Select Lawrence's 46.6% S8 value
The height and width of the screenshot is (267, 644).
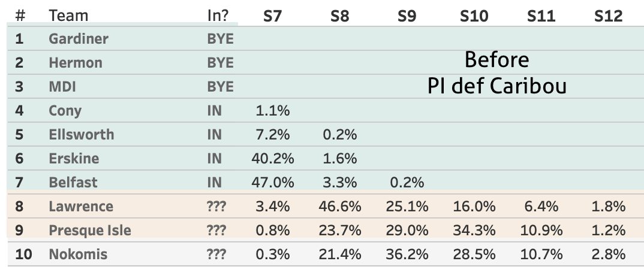[339, 207]
